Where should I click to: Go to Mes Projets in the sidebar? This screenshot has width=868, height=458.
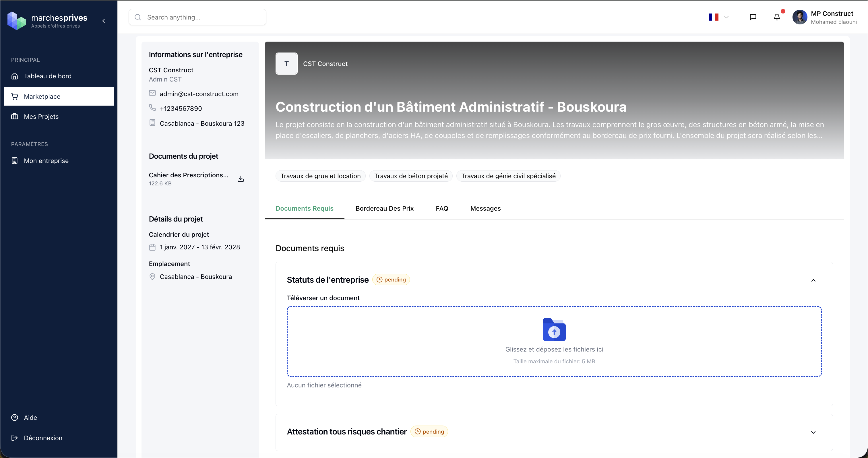pos(41,117)
